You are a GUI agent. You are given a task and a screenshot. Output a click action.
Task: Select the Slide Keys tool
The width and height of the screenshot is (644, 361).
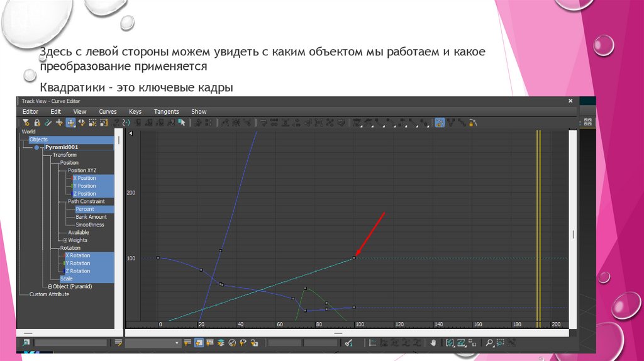82,123
